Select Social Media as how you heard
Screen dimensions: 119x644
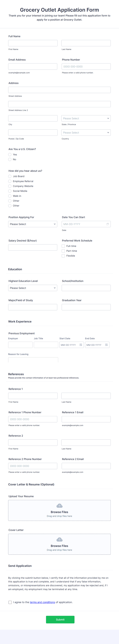[10, 191]
